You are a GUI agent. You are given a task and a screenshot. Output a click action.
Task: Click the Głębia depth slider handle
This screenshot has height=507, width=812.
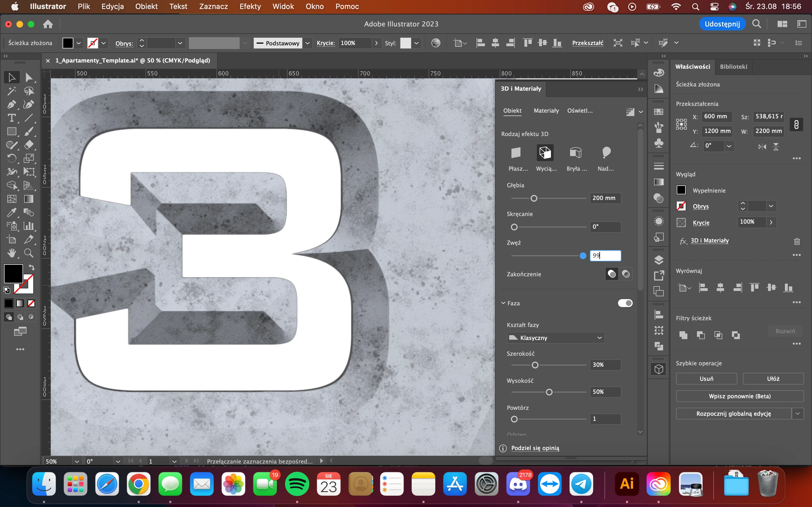[x=534, y=199]
